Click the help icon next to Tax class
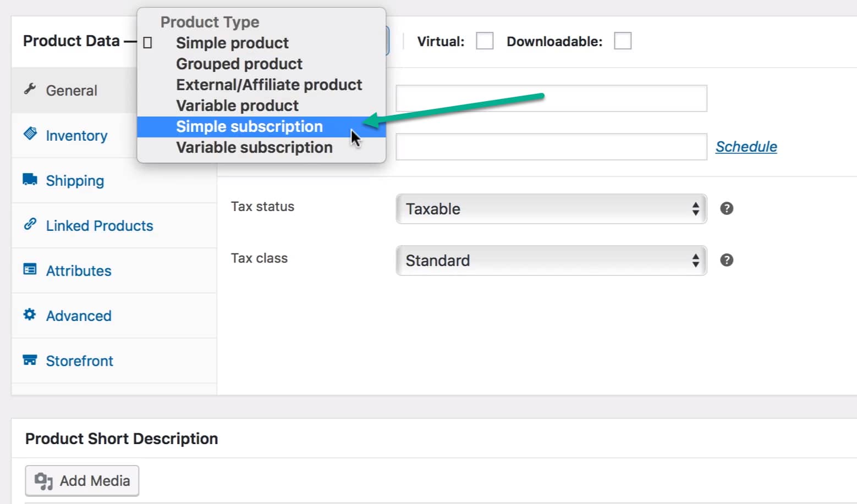 click(x=727, y=260)
